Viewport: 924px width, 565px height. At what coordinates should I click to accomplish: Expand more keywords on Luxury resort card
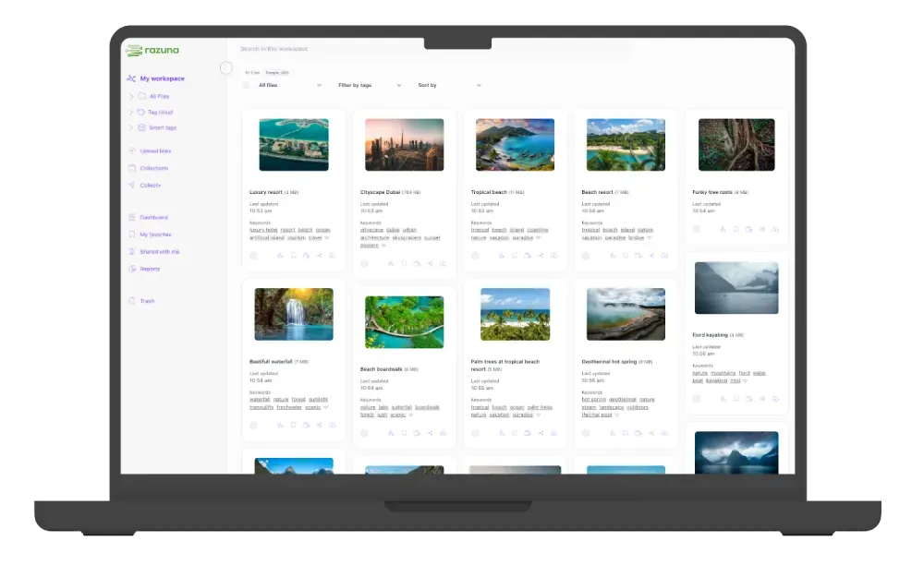click(x=327, y=238)
